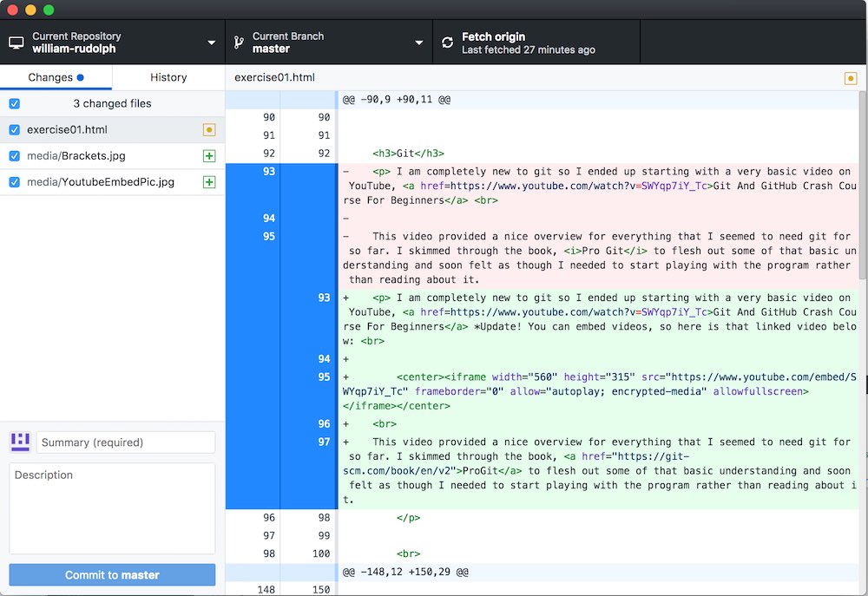Click the fetch origin sync icon
The image size is (868, 596).
coord(448,43)
